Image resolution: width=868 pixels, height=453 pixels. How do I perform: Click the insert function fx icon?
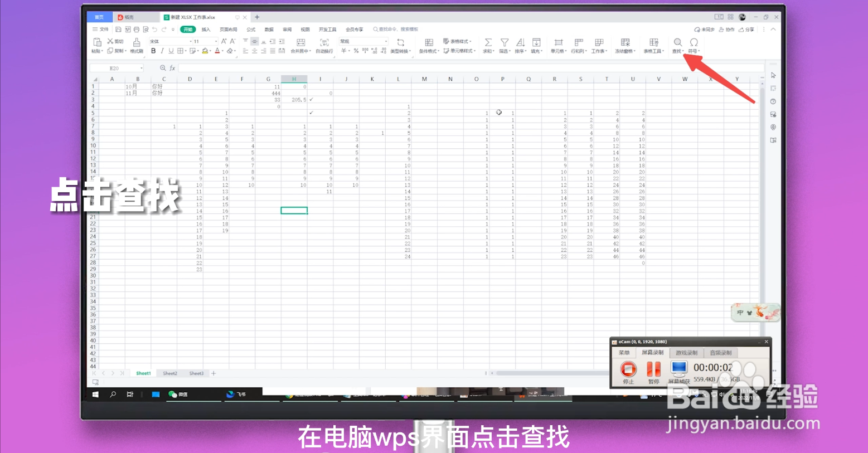(x=172, y=68)
